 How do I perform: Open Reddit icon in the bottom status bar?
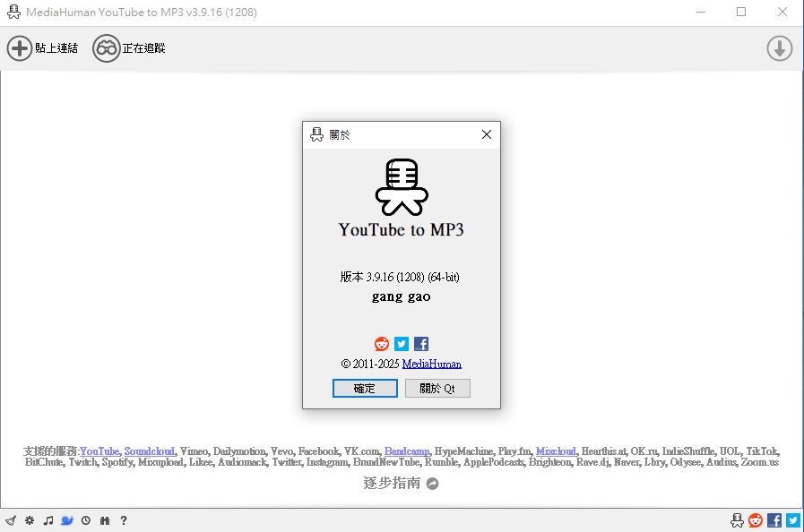click(756, 520)
